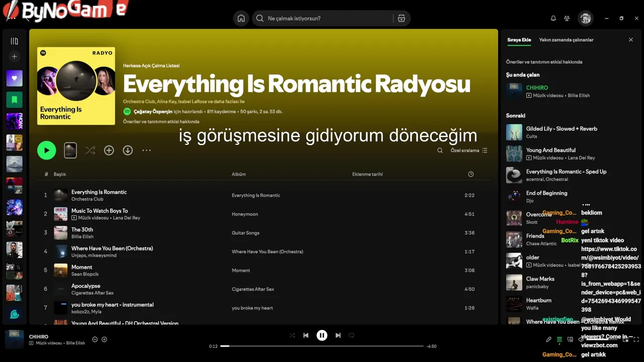Expand Your Library sidebar icon
The width and height of the screenshot is (644, 362).
pos(14,41)
